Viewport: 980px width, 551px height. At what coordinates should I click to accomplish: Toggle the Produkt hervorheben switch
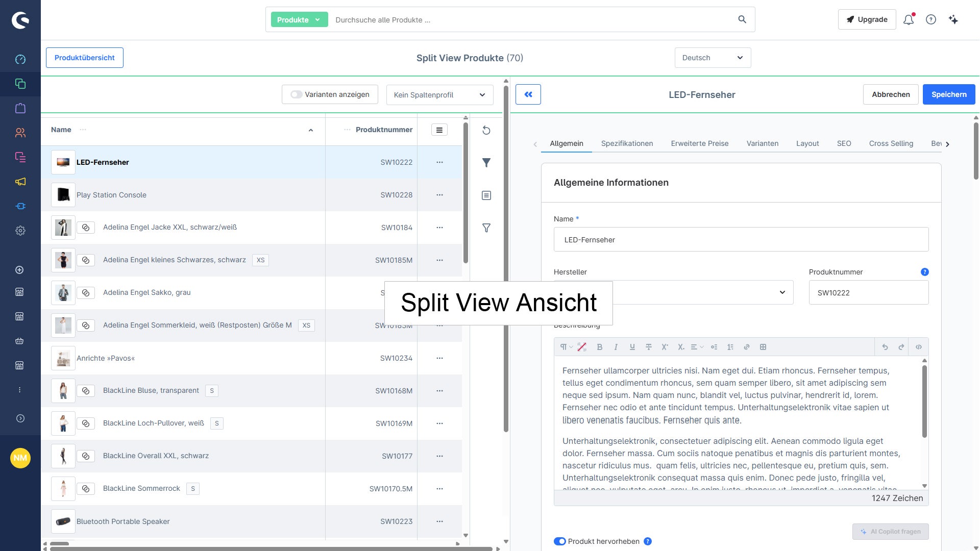(x=560, y=541)
